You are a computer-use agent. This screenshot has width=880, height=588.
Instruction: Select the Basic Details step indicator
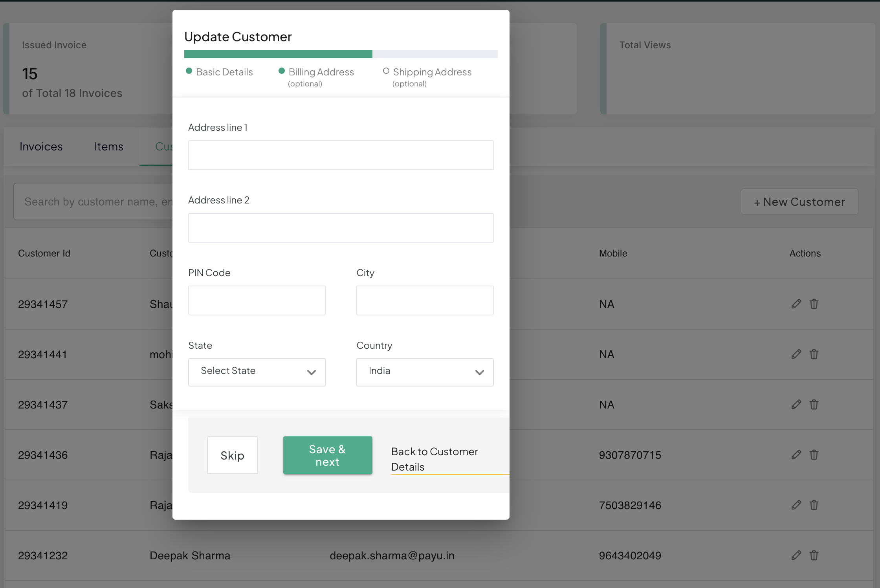pos(224,72)
